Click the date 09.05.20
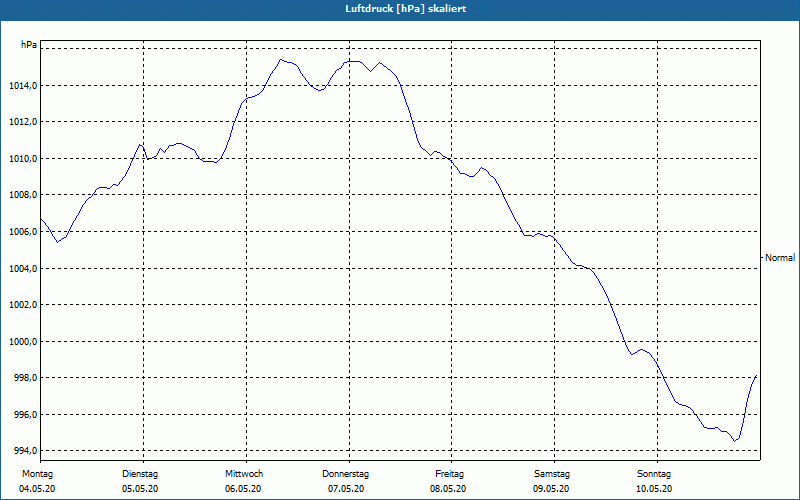Viewport: 800px width, 500px height. pyautogui.click(x=551, y=489)
